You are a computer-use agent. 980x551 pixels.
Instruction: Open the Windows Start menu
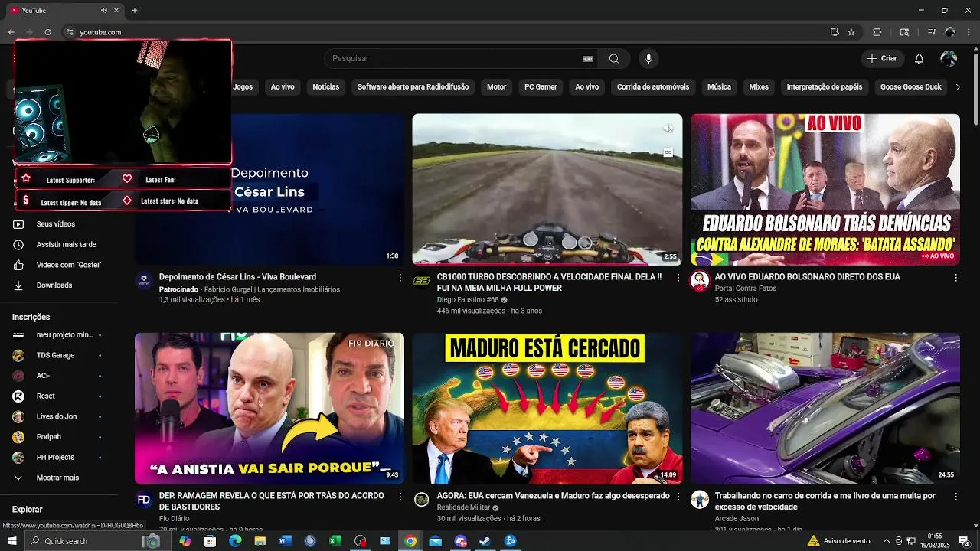[11, 541]
